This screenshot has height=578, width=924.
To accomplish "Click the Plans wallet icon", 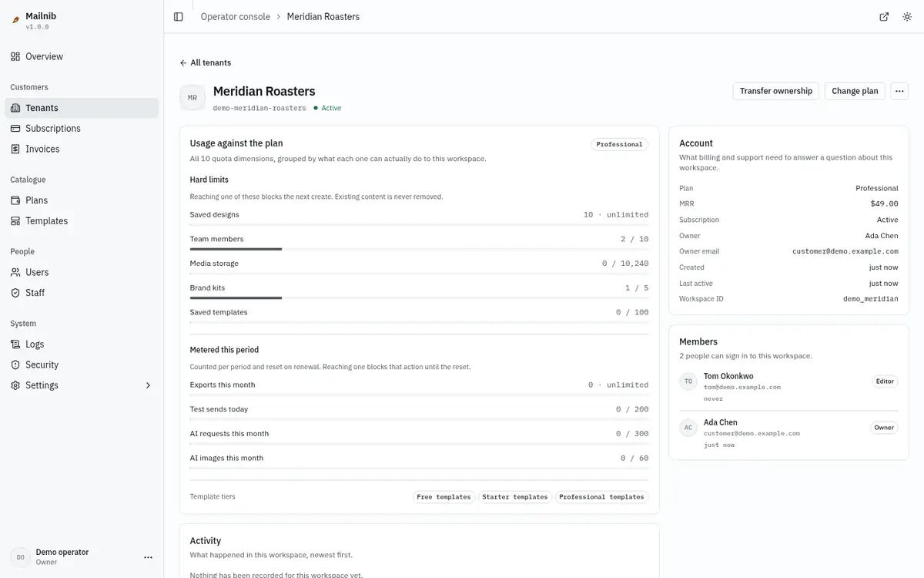I will (15, 200).
